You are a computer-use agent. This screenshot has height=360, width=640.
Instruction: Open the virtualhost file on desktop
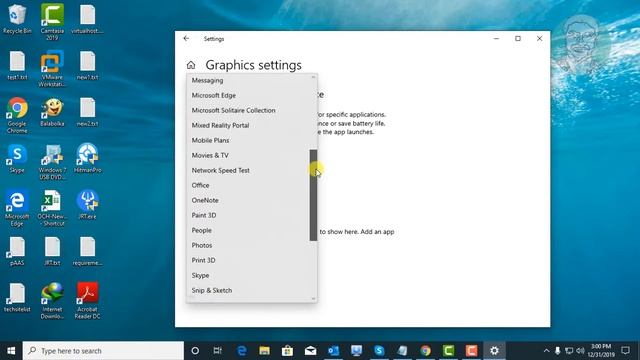(x=87, y=19)
